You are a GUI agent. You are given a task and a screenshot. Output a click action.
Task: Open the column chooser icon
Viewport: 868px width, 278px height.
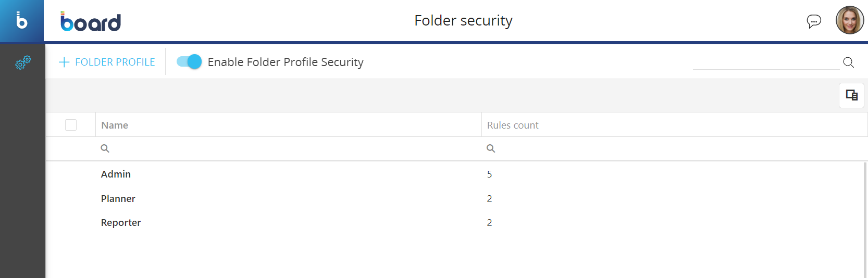pyautogui.click(x=851, y=95)
